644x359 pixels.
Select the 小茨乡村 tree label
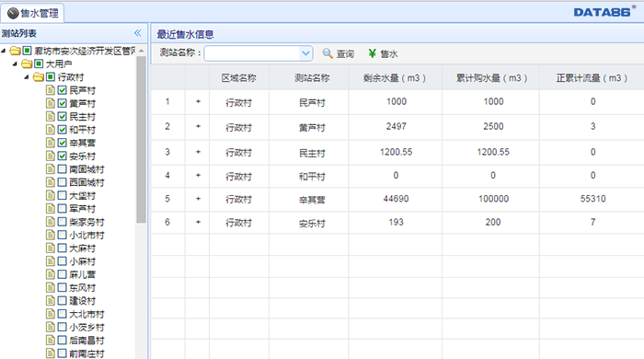(x=86, y=328)
